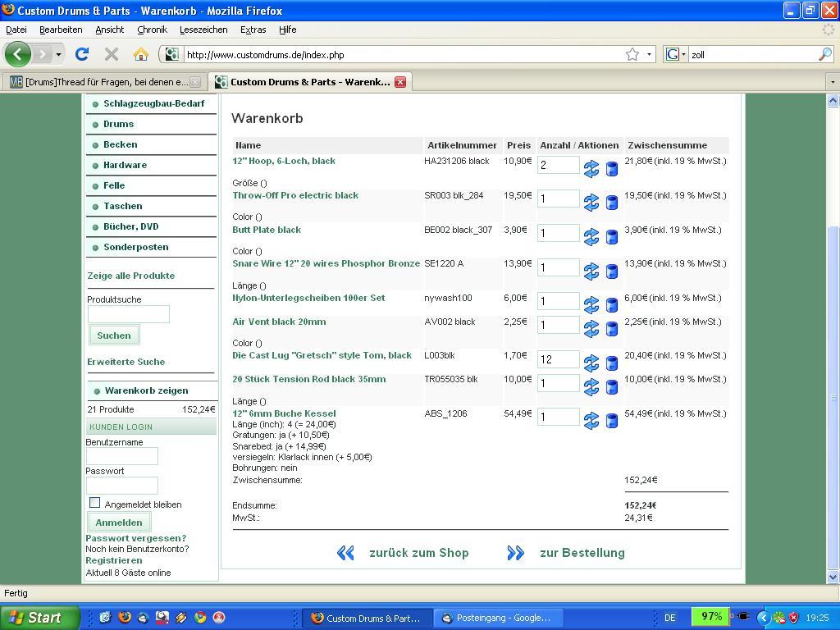The height and width of the screenshot is (630, 840).
Task: Refresh quantity for Throw-Off Pro electric black
Action: click(591, 203)
